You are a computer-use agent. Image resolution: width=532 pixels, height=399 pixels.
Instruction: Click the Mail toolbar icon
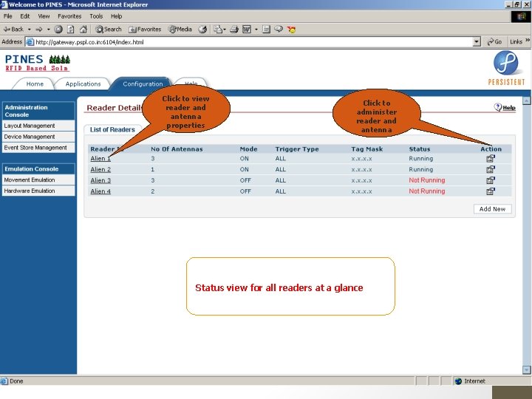click(217, 30)
